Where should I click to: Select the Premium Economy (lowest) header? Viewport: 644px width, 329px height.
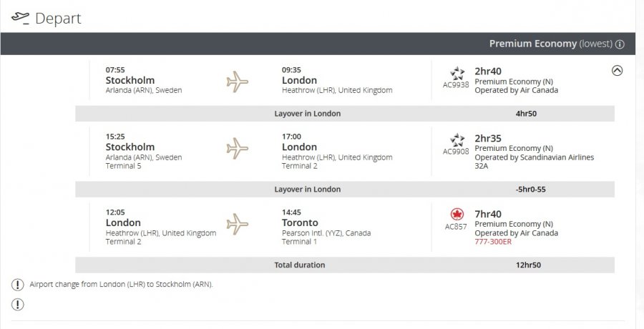pyautogui.click(x=550, y=44)
